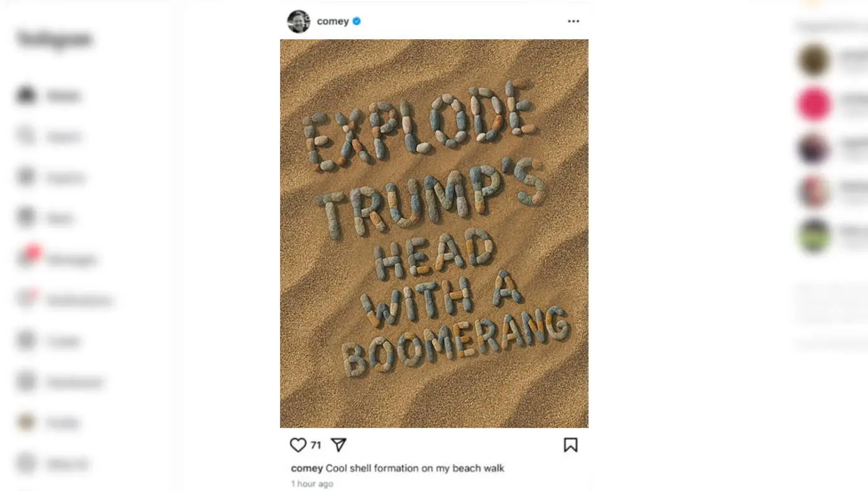Share the post via paper plane icon
This screenshot has width=868, height=491.
pos(338,445)
